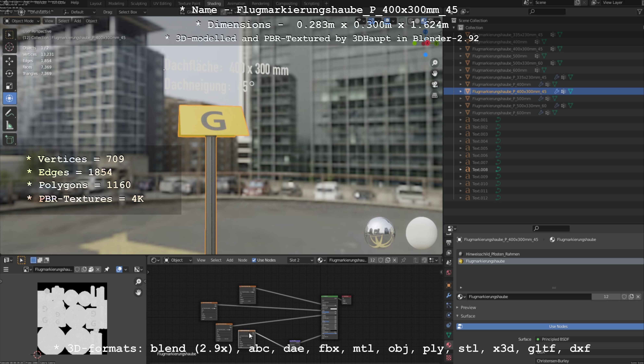Select Flugmarkierungshaube_P_500mm in the outliner

(x=501, y=99)
